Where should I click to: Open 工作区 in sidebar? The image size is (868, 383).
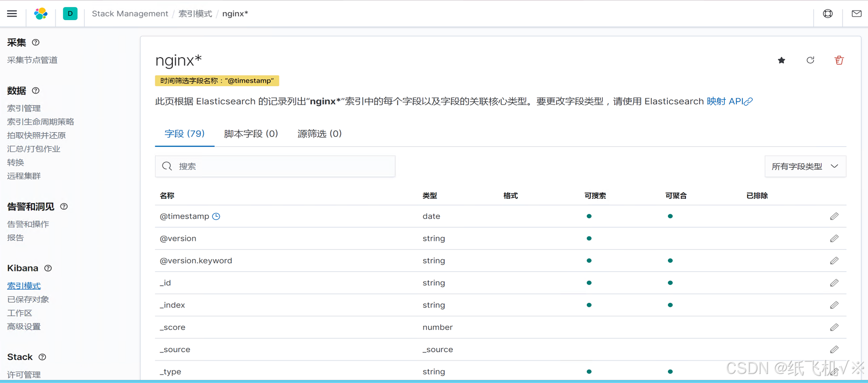click(20, 313)
